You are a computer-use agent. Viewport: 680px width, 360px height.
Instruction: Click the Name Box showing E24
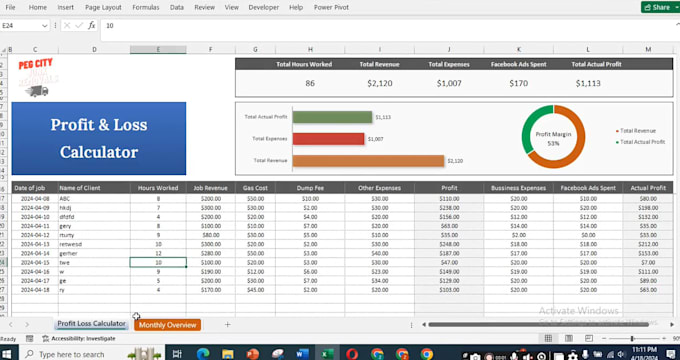click(20, 26)
